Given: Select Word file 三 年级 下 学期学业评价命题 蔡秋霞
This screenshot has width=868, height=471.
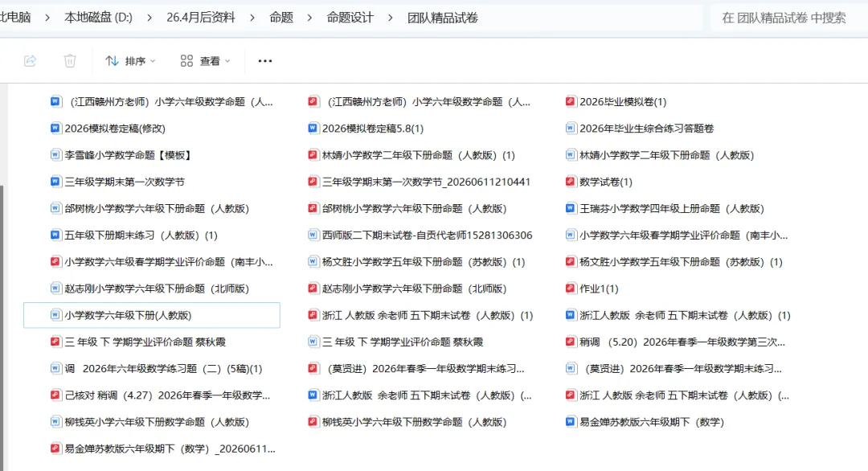Looking at the screenshot, I should click(395, 342).
